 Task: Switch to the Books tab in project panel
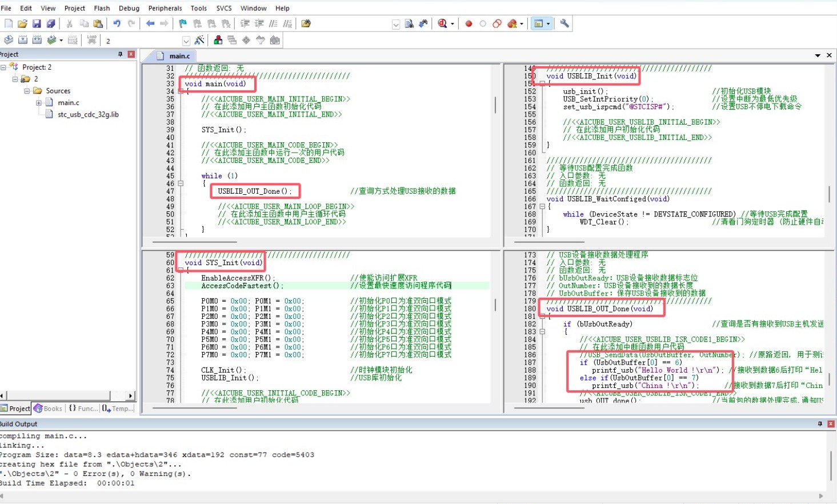pos(48,409)
